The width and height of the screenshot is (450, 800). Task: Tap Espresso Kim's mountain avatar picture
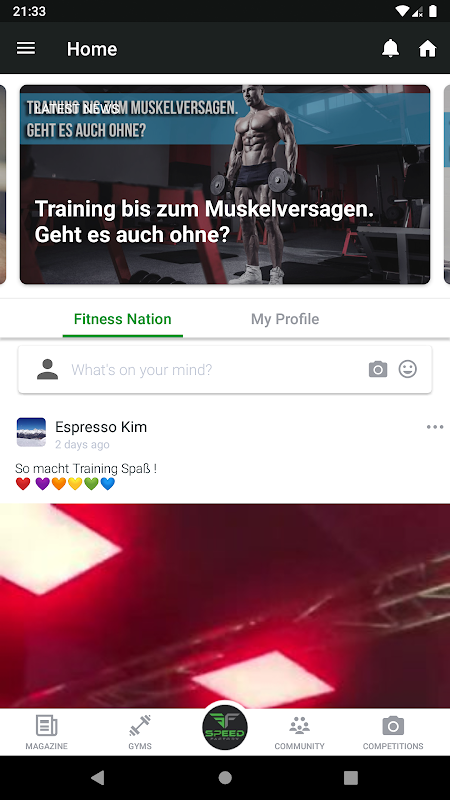click(x=31, y=432)
